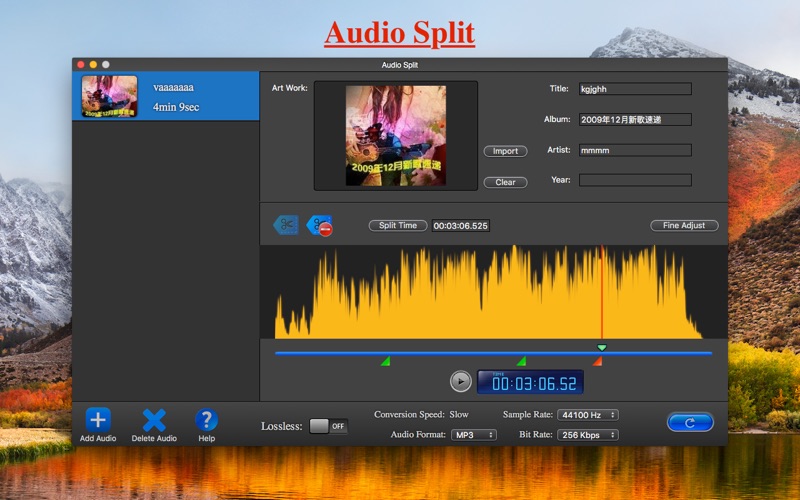
Task: Toggle the Lossless switch on
Action: (x=328, y=426)
